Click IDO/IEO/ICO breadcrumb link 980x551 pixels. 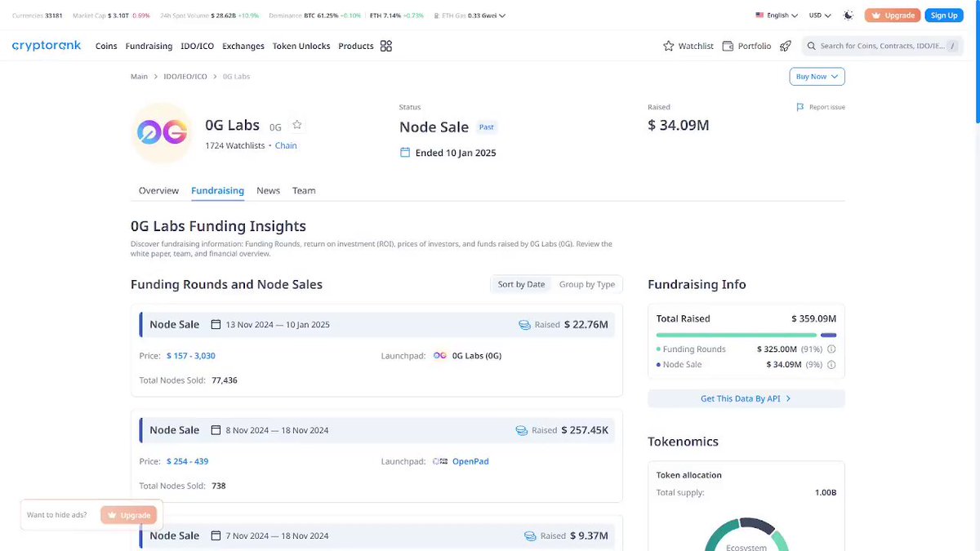click(x=185, y=77)
